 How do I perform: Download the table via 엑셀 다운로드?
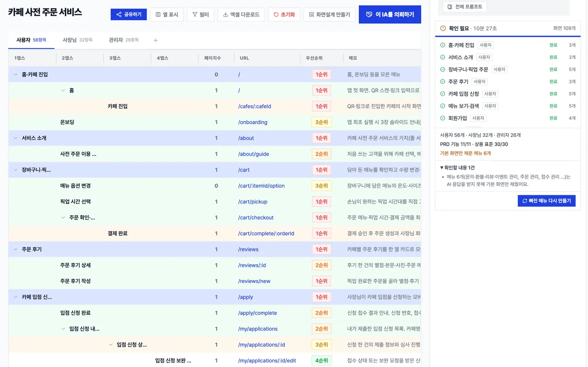coord(241,15)
